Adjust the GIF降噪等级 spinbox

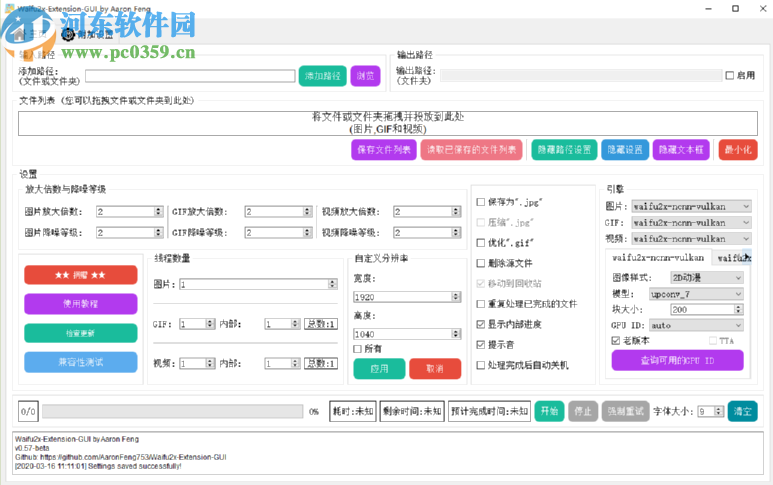pos(278,232)
